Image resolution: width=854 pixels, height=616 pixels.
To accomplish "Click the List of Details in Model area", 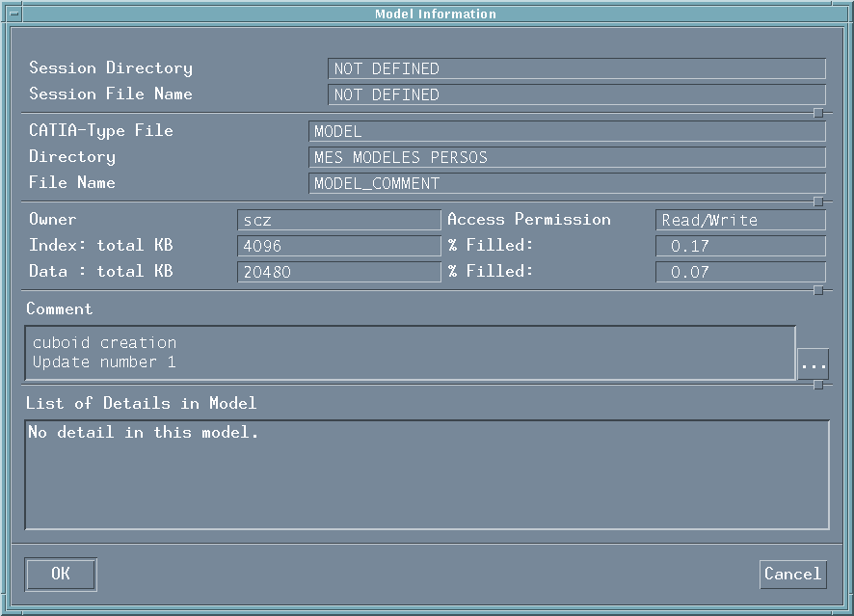I will click(426, 474).
